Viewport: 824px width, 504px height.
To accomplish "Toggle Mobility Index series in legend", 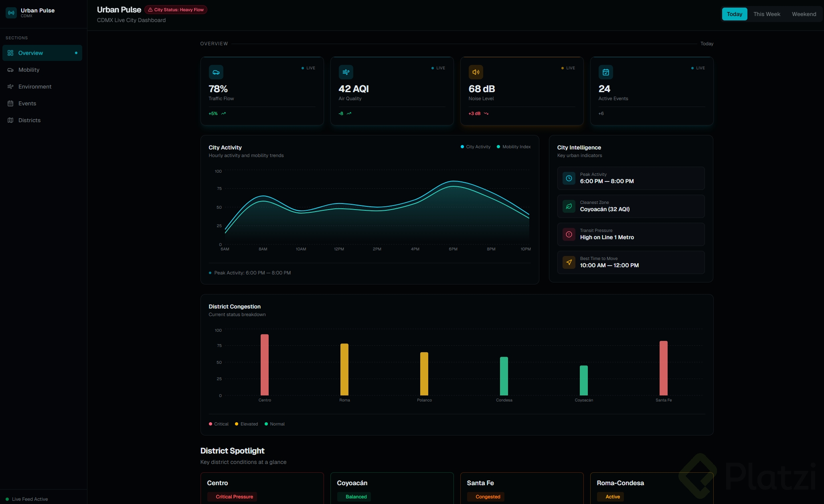I will pyautogui.click(x=514, y=147).
